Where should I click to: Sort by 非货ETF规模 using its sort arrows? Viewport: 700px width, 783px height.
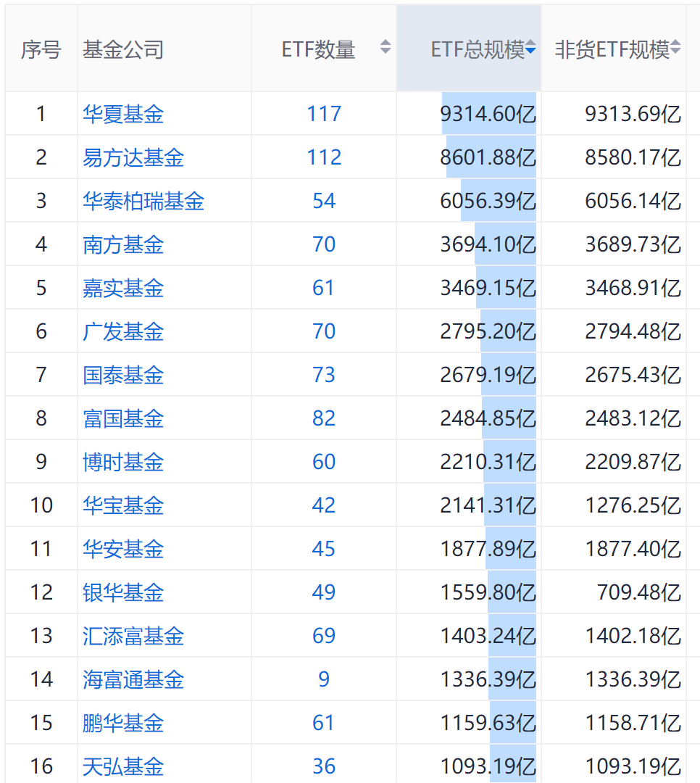click(x=675, y=47)
